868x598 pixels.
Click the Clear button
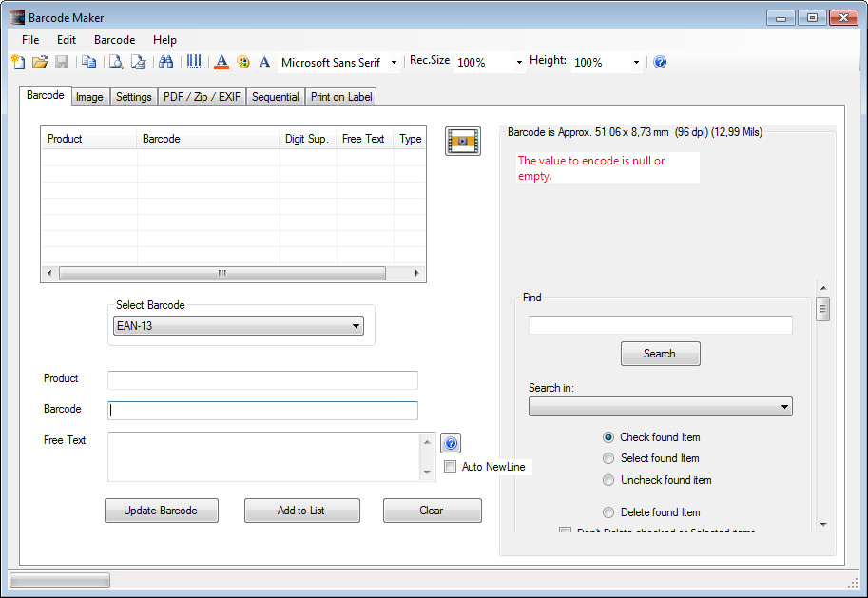point(432,511)
